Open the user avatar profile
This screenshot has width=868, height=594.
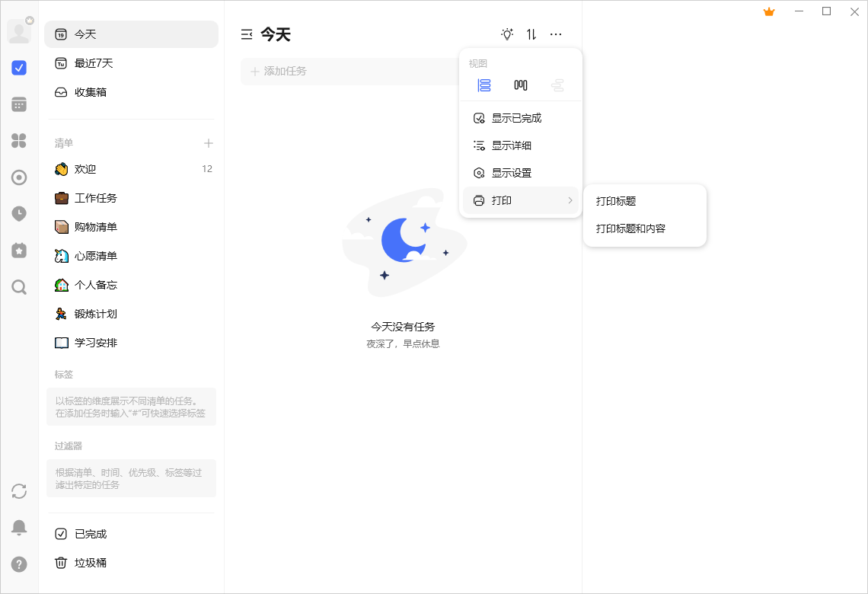coord(19,31)
